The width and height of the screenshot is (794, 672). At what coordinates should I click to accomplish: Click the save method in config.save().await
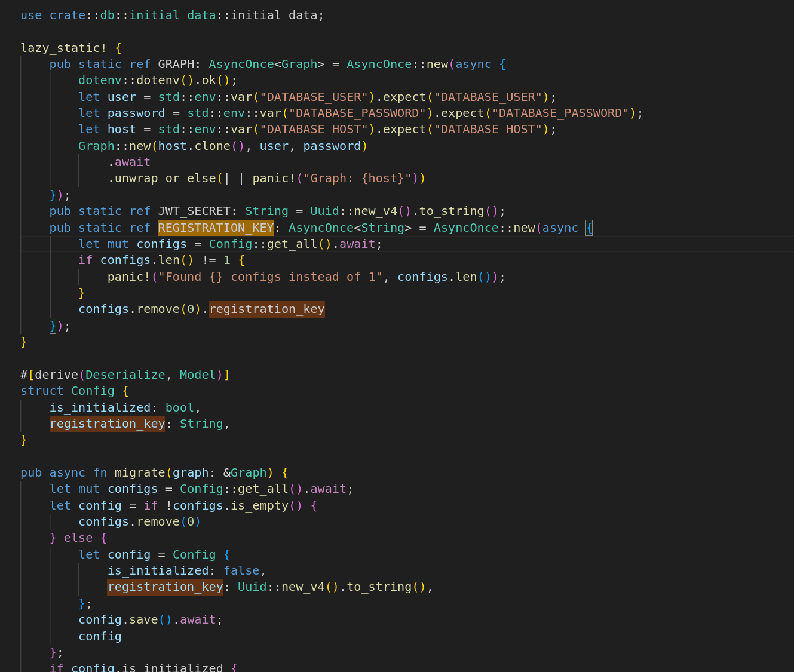click(143, 619)
